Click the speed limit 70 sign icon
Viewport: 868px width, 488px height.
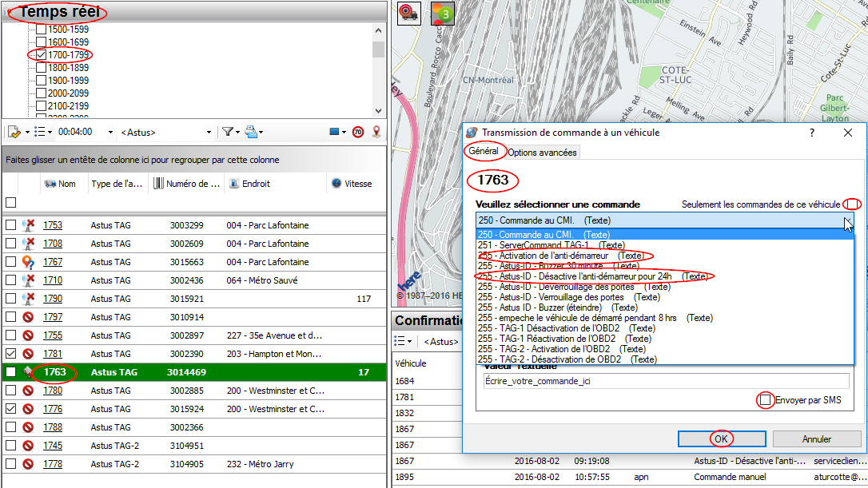[x=358, y=132]
